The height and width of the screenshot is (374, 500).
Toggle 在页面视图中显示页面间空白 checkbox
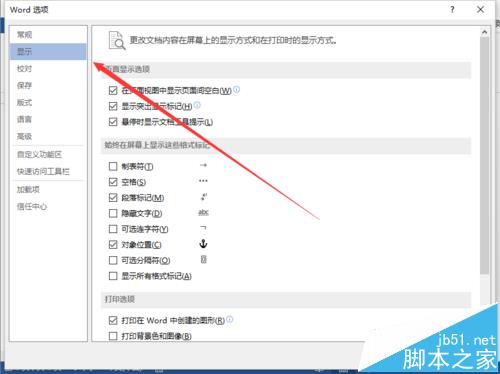[x=113, y=90]
